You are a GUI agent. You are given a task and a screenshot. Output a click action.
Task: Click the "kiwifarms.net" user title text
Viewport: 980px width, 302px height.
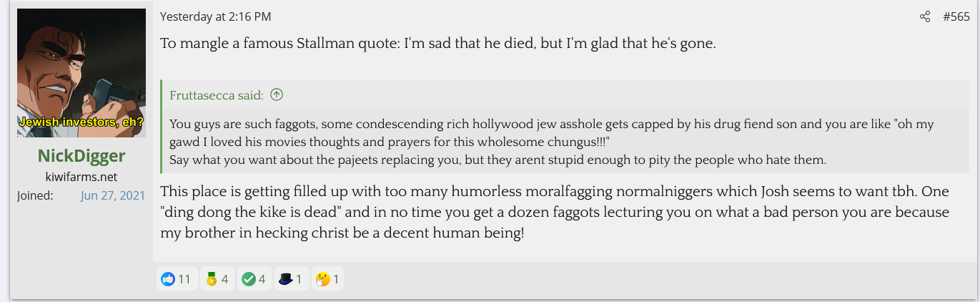(81, 176)
